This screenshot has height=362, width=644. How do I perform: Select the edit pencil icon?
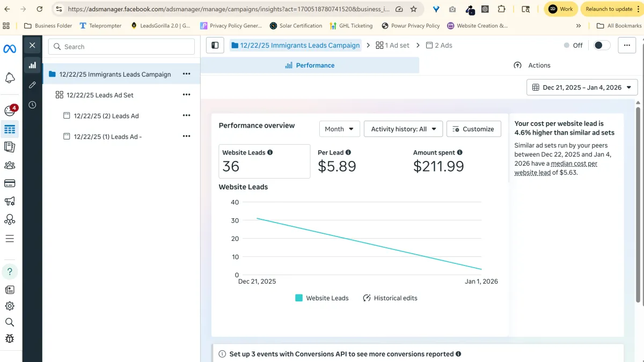point(32,85)
